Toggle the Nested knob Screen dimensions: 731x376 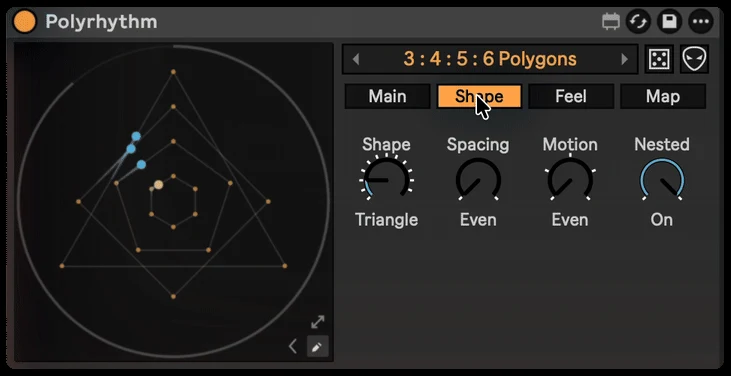point(662,179)
